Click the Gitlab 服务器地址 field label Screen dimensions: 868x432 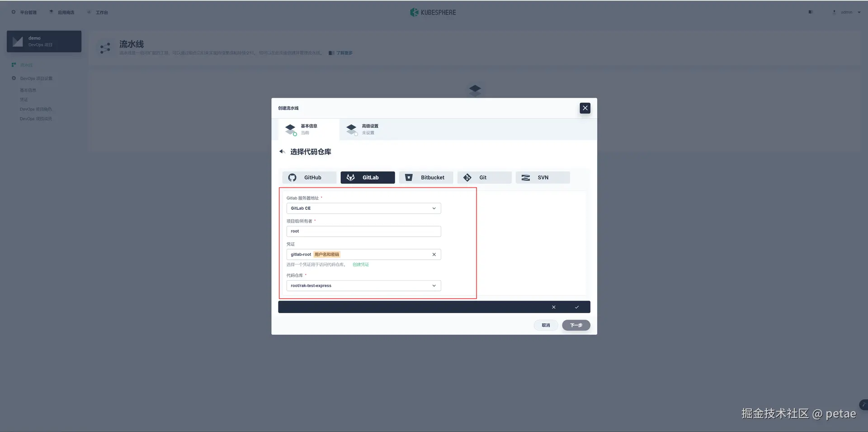[x=302, y=198]
